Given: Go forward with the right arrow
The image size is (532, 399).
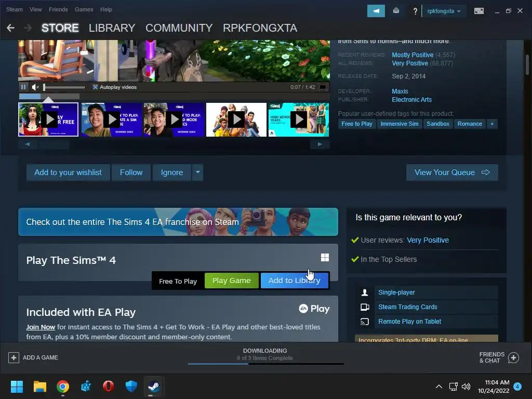Looking at the screenshot, I should (28, 28).
